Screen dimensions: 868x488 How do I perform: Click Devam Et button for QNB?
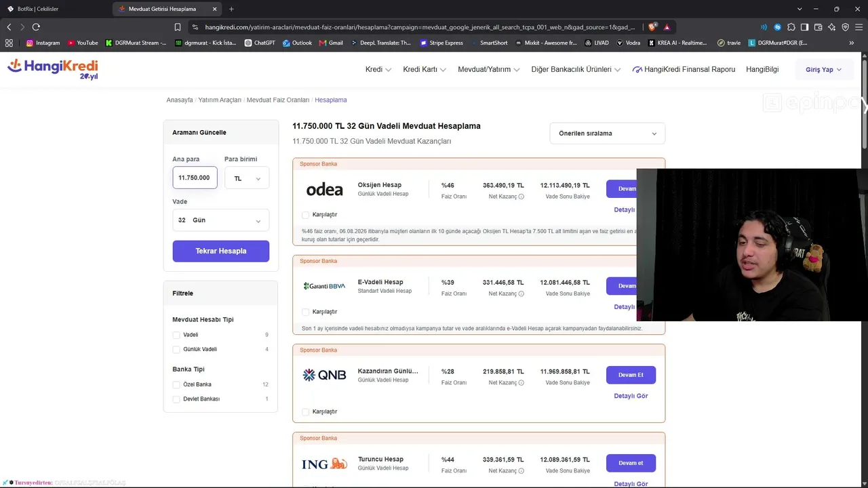click(631, 375)
